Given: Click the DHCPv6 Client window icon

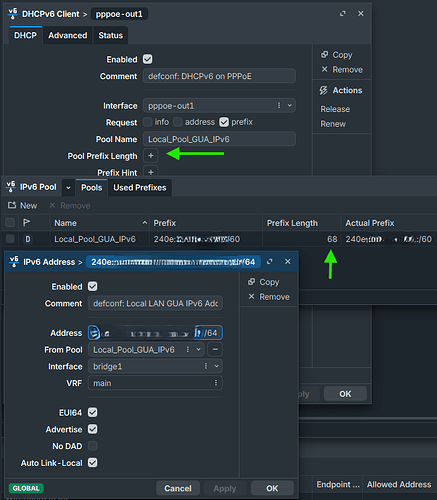Looking at the screenshot, I should click(13, 14).
